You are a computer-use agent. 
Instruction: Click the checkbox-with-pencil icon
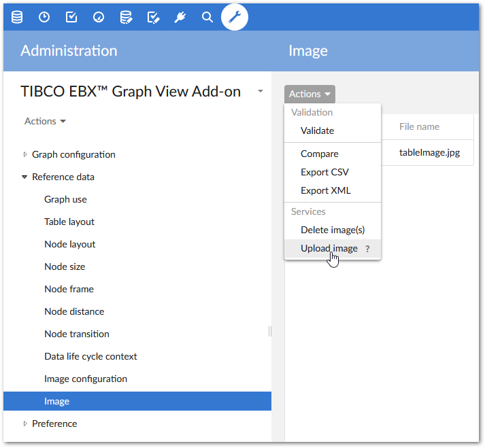(153, 17)
